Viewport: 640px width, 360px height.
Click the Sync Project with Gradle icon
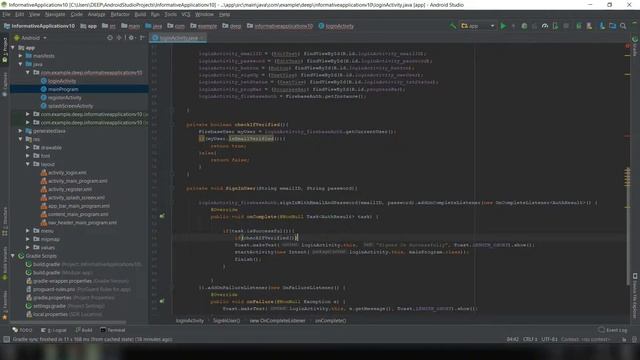tap(579, 26)
